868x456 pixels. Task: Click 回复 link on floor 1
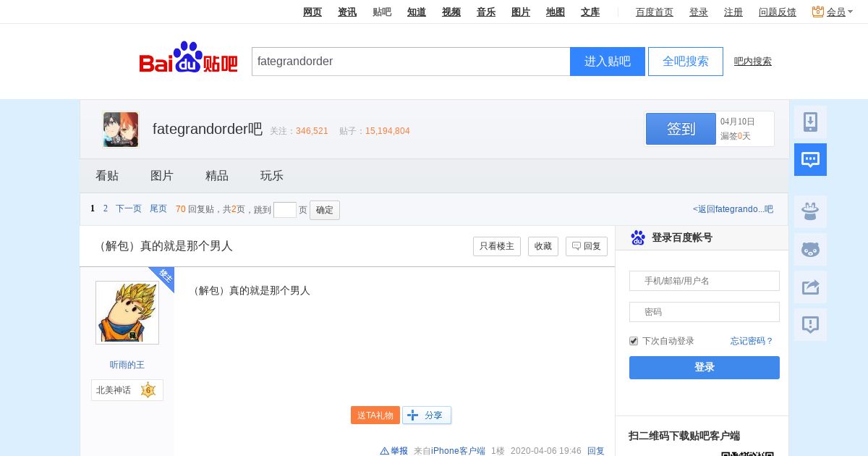click(x=596, y=451)
